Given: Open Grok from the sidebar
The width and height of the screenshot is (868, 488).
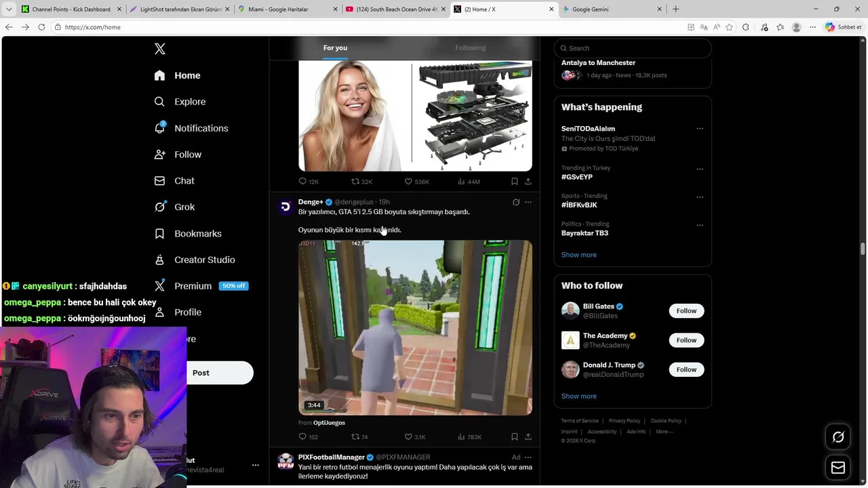Looking at the screenshot, I should tap(159, 207).
